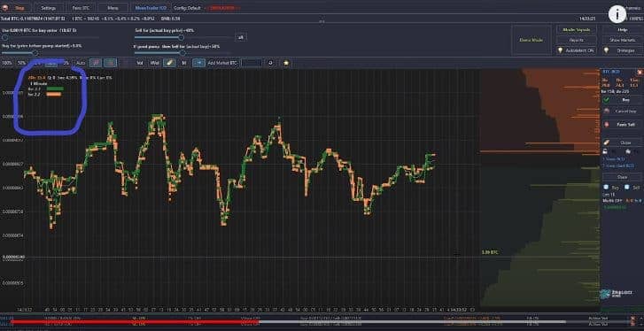Toggle the Sell checkbox under Share
This screenshot has width=644, height=331.
627,187
